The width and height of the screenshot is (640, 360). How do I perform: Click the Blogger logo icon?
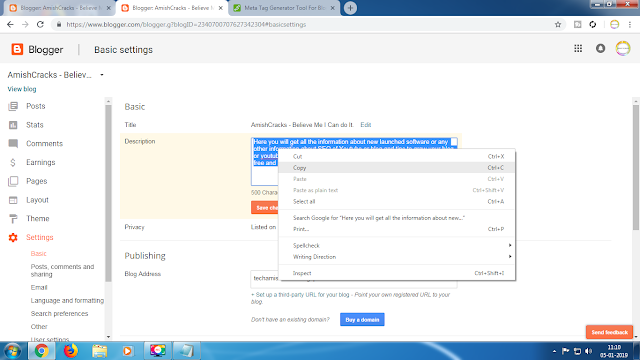pyautogui.click(x=17, y=49)
